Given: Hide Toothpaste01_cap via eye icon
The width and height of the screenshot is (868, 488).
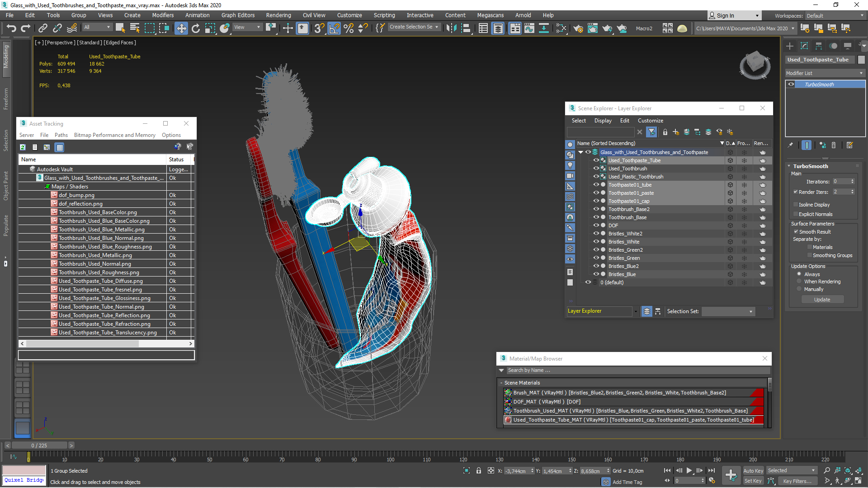Looking at the screenshot, I should 596,201.
